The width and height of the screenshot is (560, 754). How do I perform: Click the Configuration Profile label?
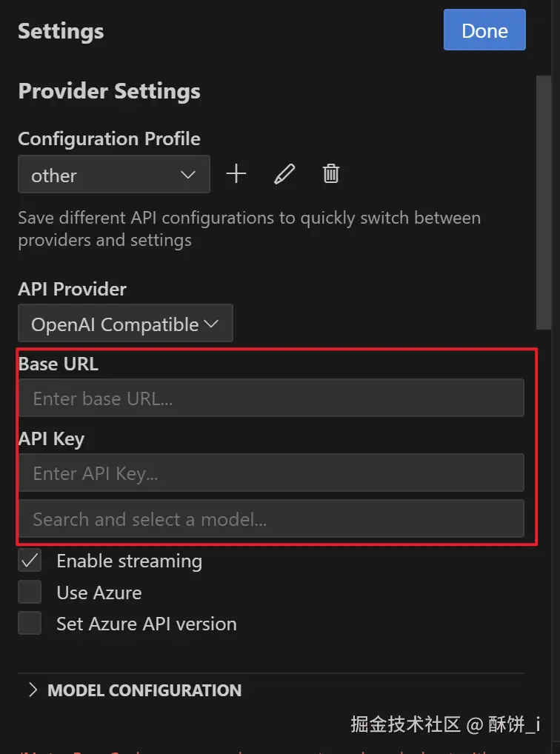tap(109, 139)
